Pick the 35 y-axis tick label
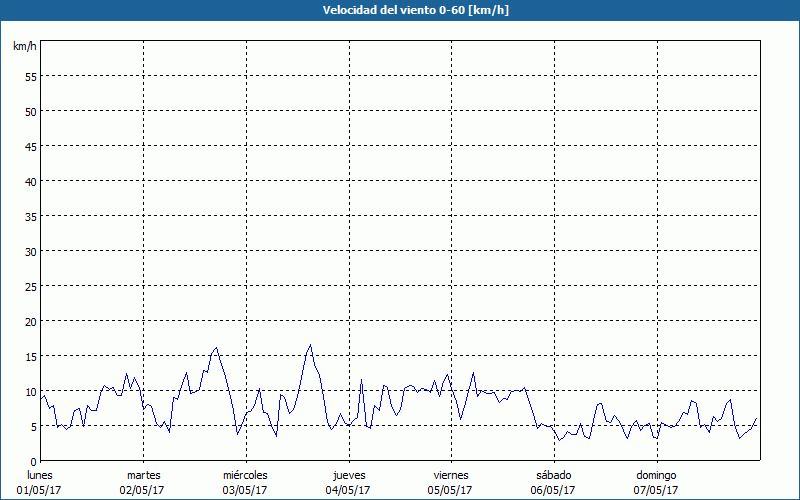This screenshot has width=800, height=500. pos(30,216)
